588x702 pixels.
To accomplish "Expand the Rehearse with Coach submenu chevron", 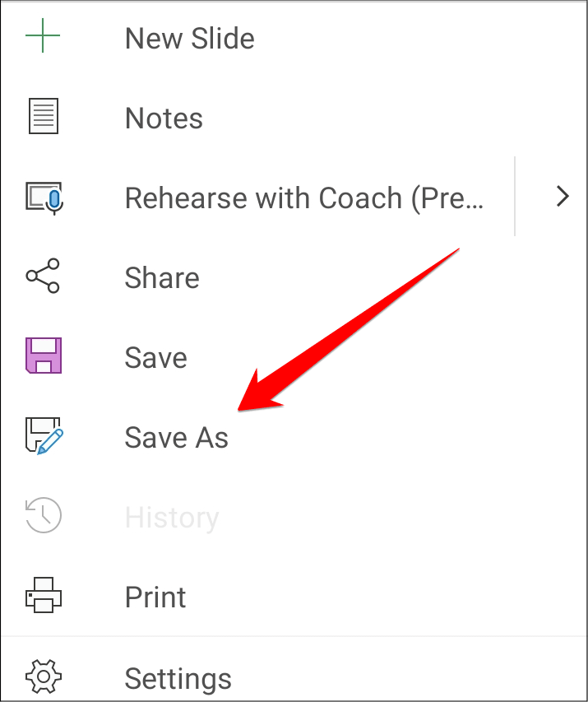I will pos(563,197).
